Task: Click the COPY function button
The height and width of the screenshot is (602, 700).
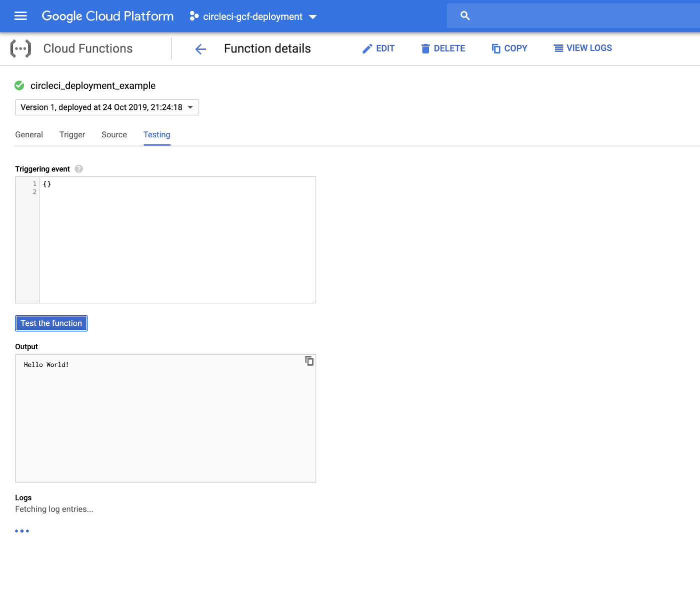Action: point(509,48)
